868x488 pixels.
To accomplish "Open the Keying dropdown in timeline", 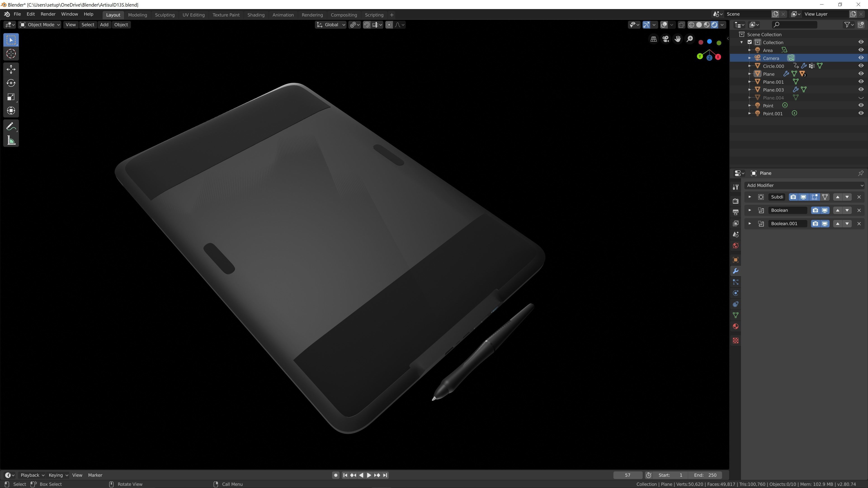I will 58,475.
